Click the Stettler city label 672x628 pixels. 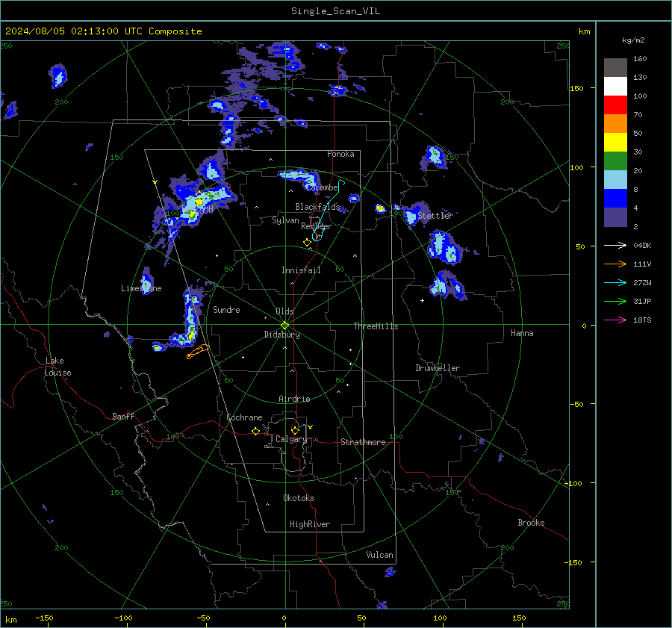coord(435,216)
